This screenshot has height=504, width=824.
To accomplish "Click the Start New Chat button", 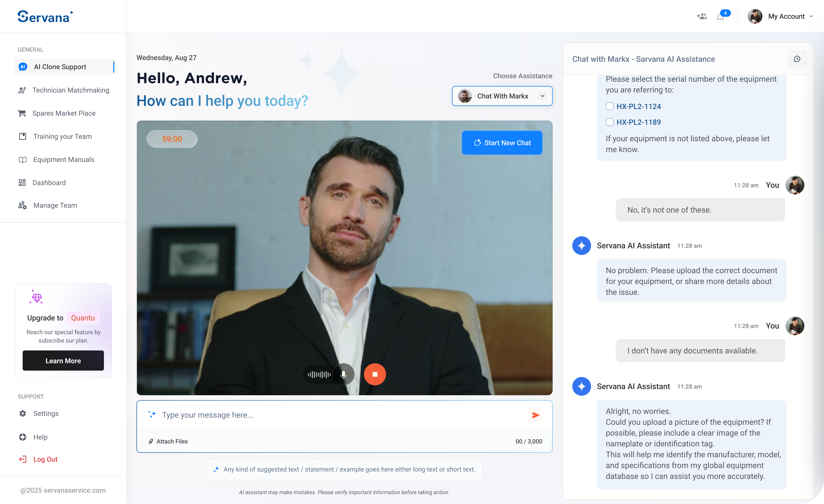I will point(502,143).
